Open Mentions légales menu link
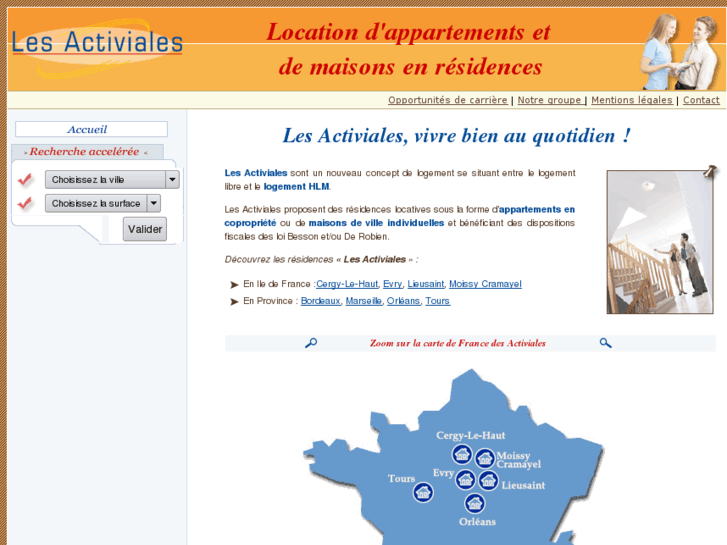This screenshot has width=727, height=545. coord(631,100)
